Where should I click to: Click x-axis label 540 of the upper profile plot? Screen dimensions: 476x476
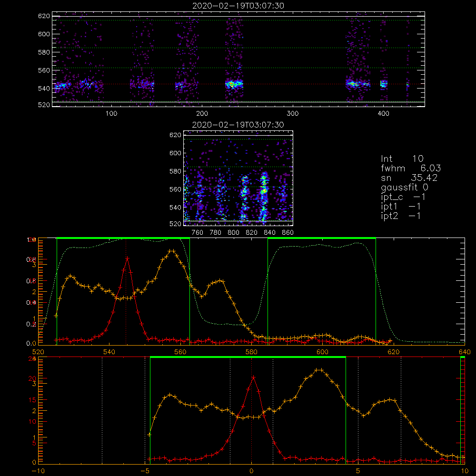click(x=109, y=352)
